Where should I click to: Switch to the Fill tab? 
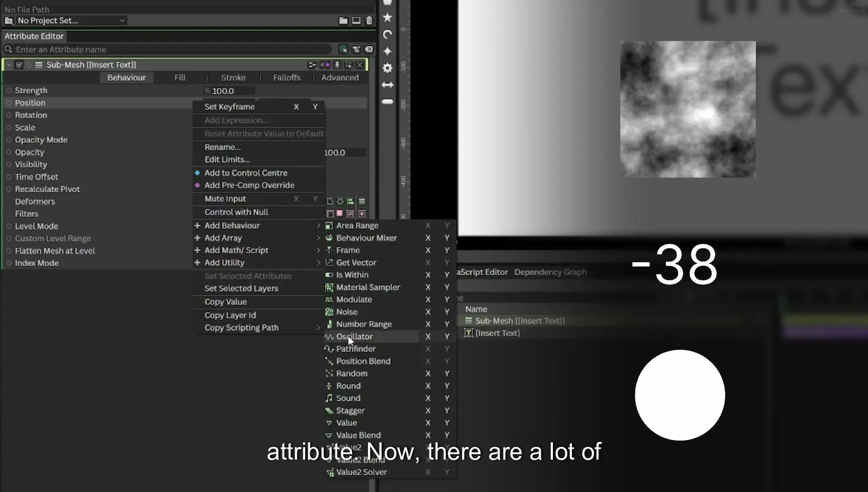180,78
